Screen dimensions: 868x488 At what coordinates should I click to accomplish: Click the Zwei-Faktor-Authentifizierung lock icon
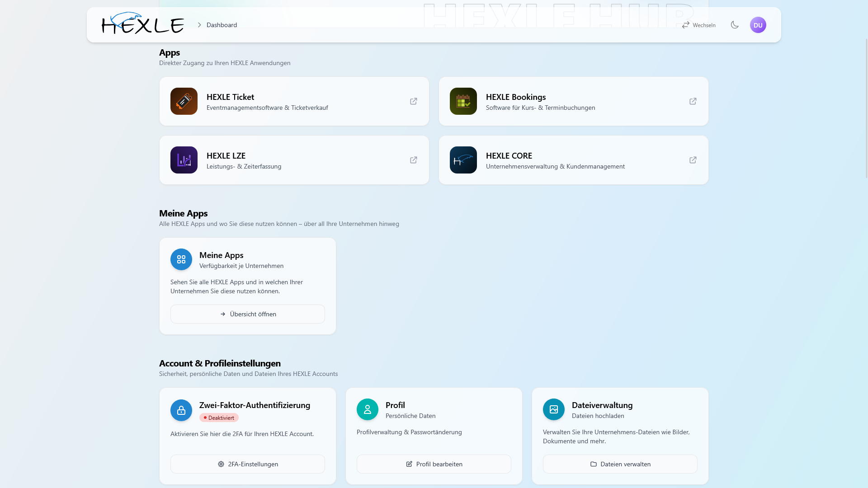tap(181, 410)
